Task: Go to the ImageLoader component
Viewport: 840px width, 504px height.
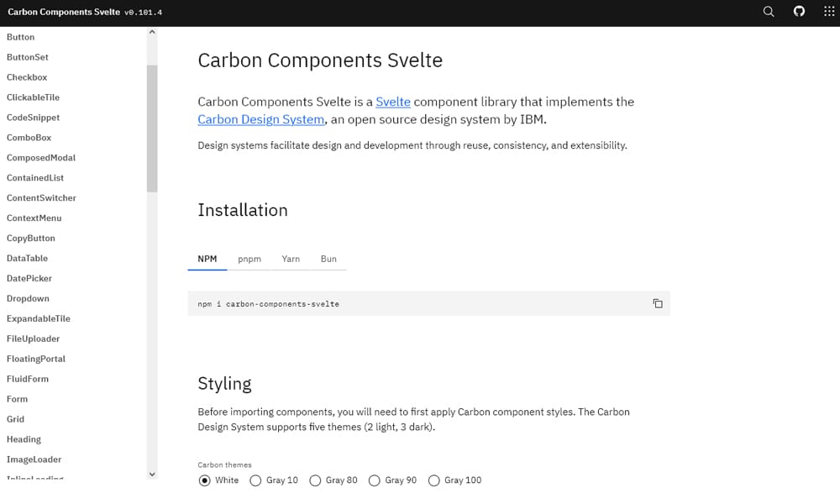Action: pos(34,459)
